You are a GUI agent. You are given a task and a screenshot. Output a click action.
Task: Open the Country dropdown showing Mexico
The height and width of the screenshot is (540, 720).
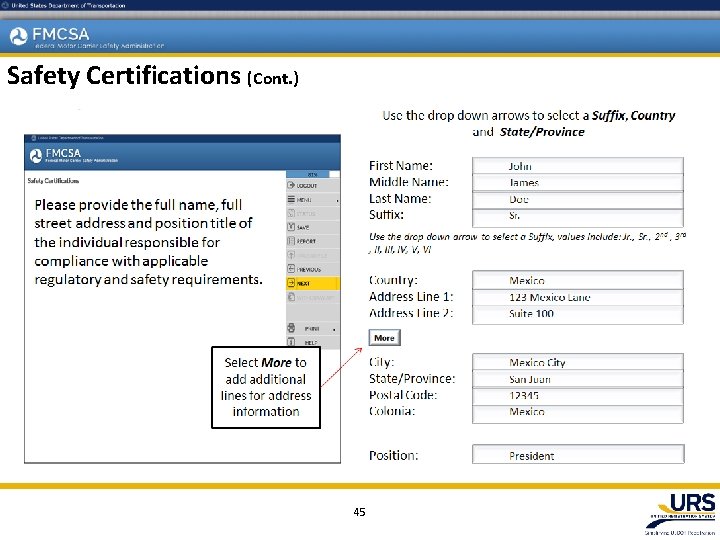[578, 281]
